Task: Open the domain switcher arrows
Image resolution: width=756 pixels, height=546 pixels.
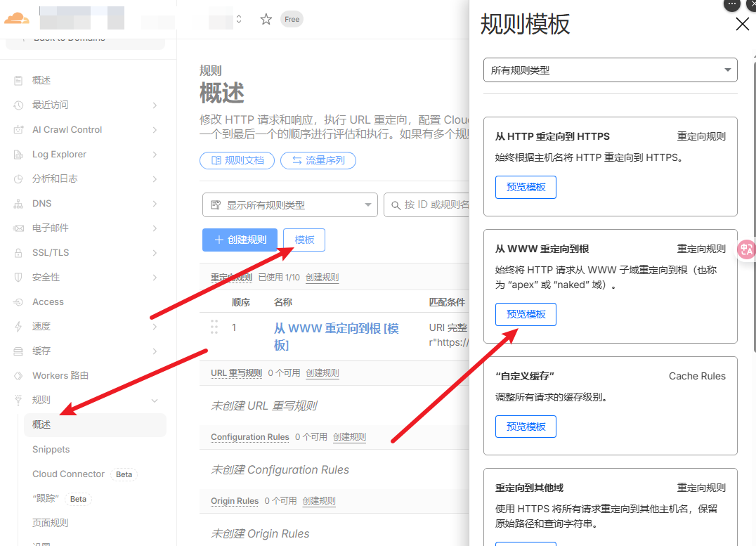Action: click(239, 20)
